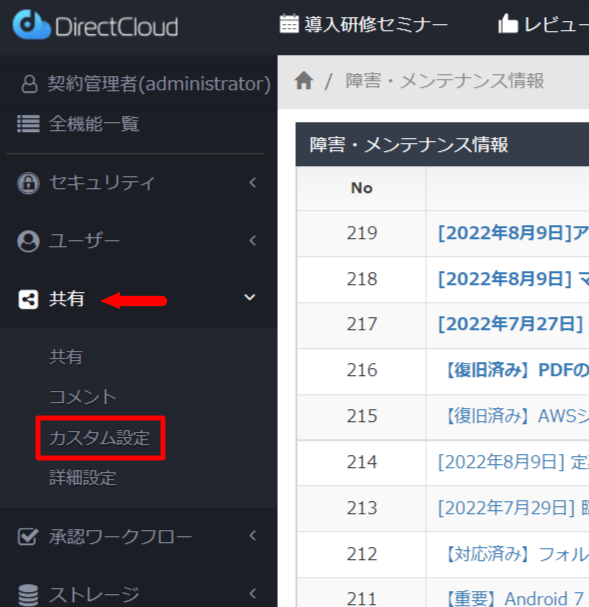Open notice 215 【復旧済み】AWS

(515, 416)
